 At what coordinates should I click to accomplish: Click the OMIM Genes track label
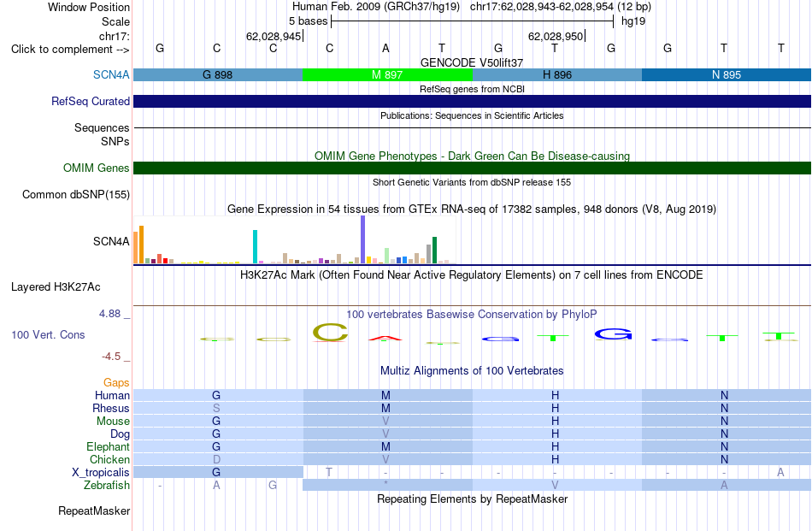[x=96, y=168]
